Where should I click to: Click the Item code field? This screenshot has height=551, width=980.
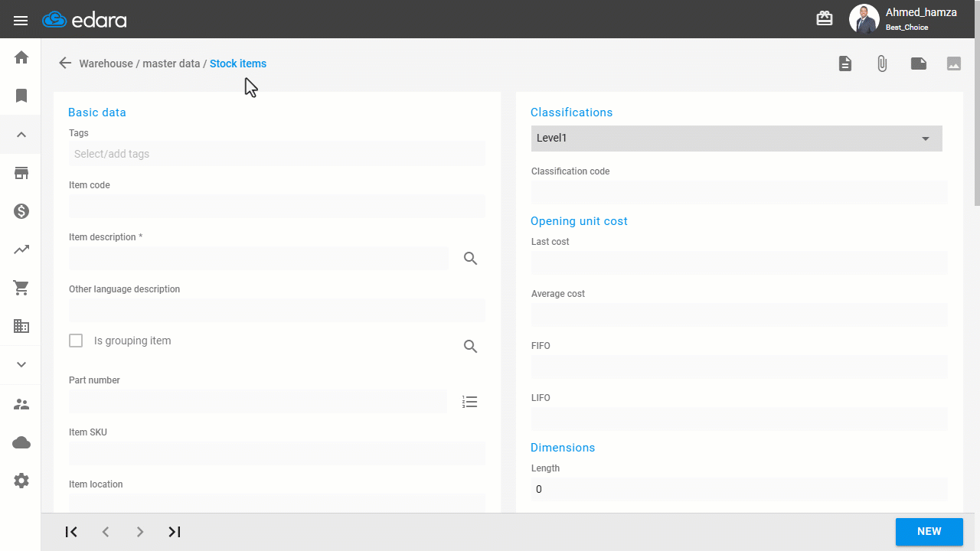277,206
